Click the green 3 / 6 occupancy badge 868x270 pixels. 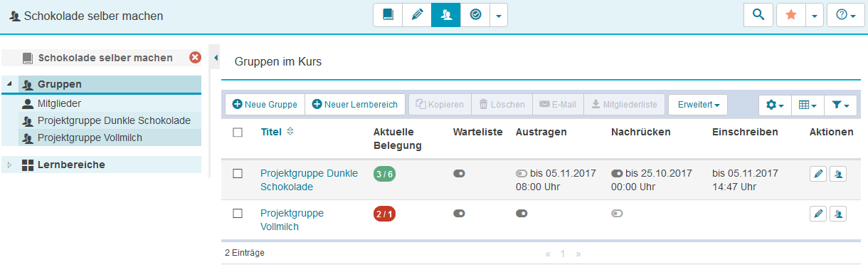coord(384,174)
